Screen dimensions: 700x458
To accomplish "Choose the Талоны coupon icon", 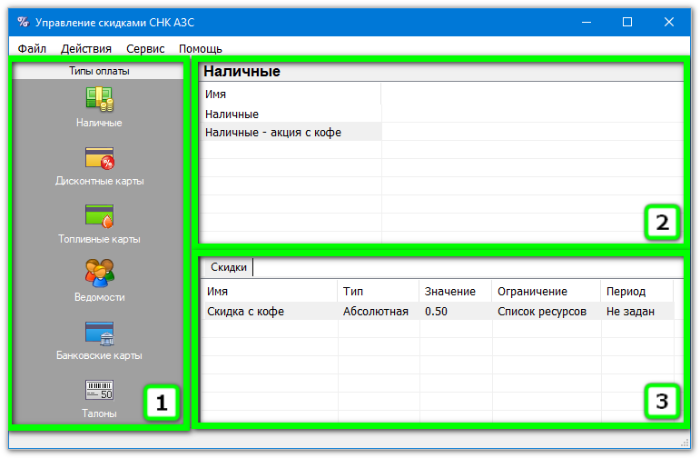I will click(x=99, y=390).
